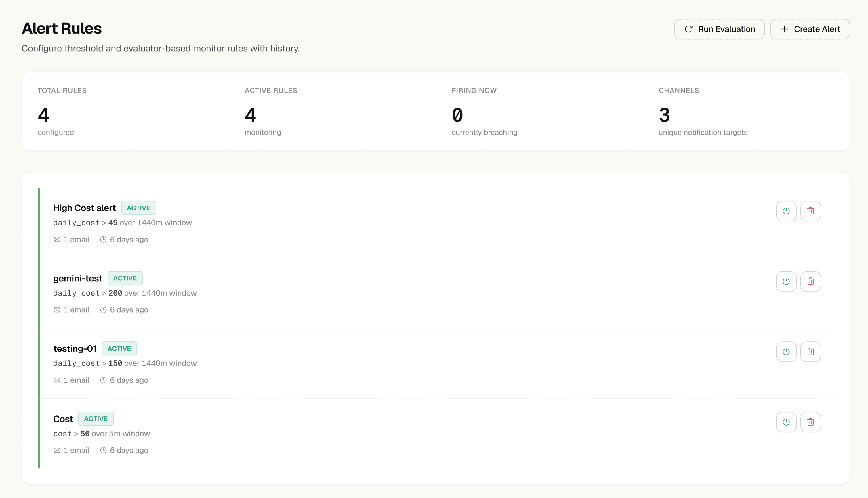This screenshot has width=868, height=498.
Task: Click the envelope icon on testing-01
Action: [57, 380]
